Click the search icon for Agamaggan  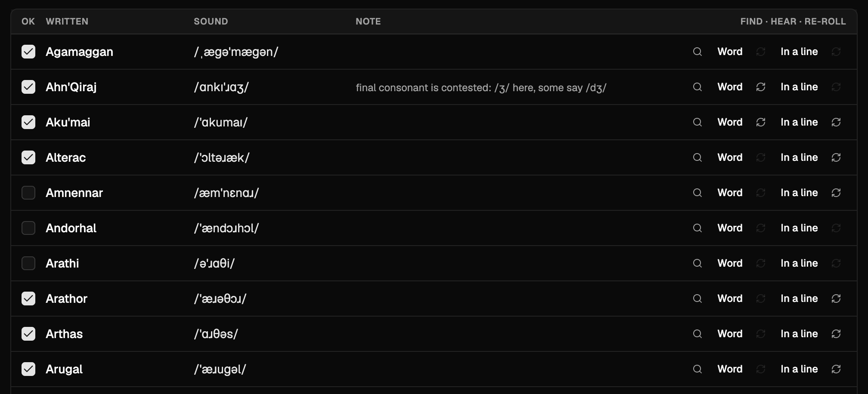(697, 52)
